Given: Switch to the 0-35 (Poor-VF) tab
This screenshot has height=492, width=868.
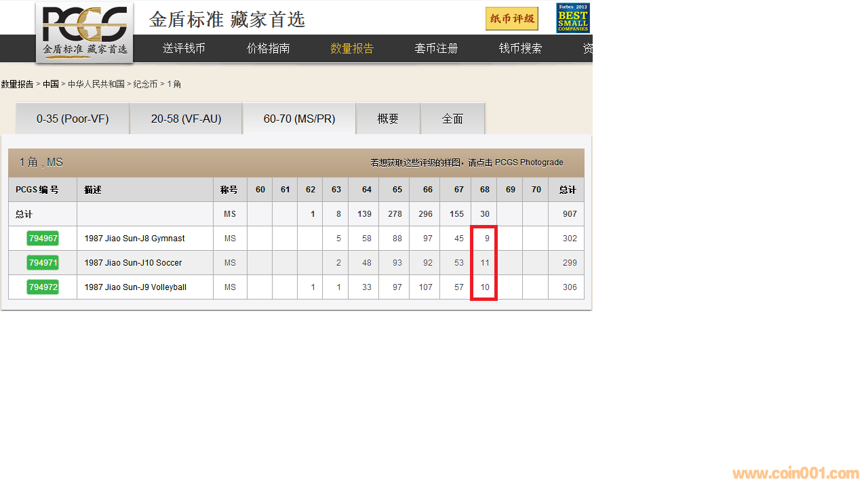Looking at the screenshot, I should point(73,119).
